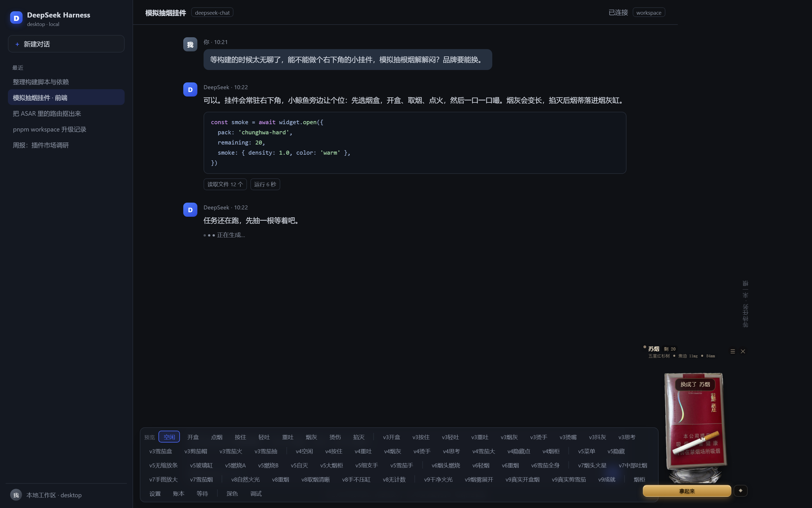Select the 模拟抽烟挂件 · 前端 conversation
Viewport: 812px width, 508px height.
[x=66, y=97]
